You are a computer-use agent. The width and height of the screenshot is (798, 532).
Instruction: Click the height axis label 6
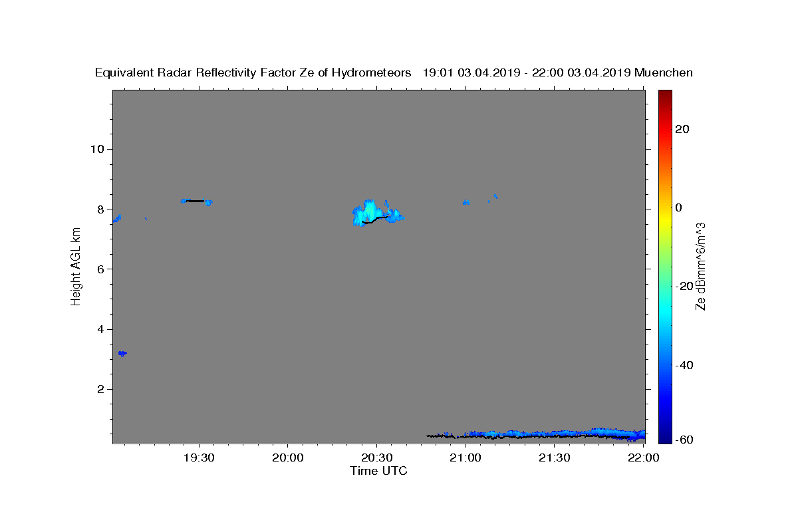click(100, 269)
